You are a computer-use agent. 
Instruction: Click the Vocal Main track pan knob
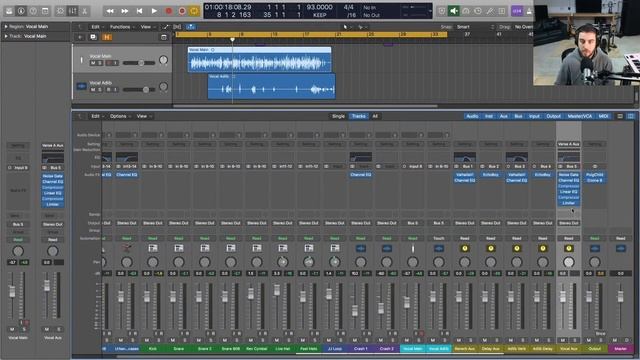163,60
